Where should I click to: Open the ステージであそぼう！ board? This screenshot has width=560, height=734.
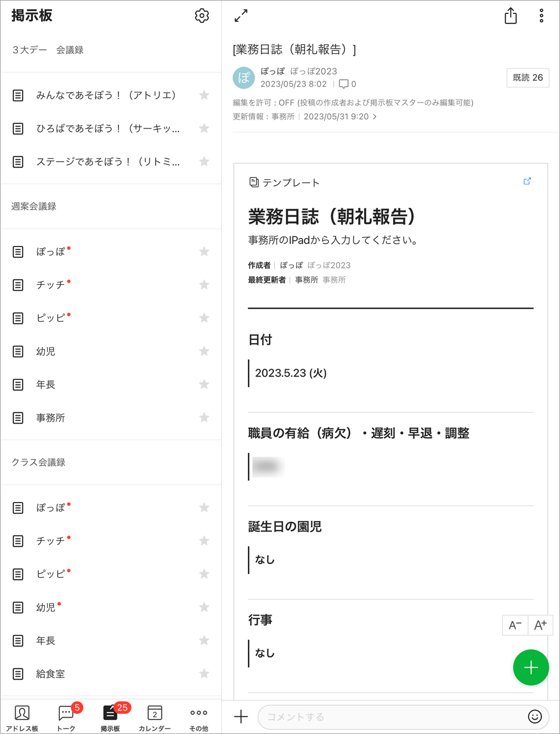pyautogui.click(x=108, y=162)
